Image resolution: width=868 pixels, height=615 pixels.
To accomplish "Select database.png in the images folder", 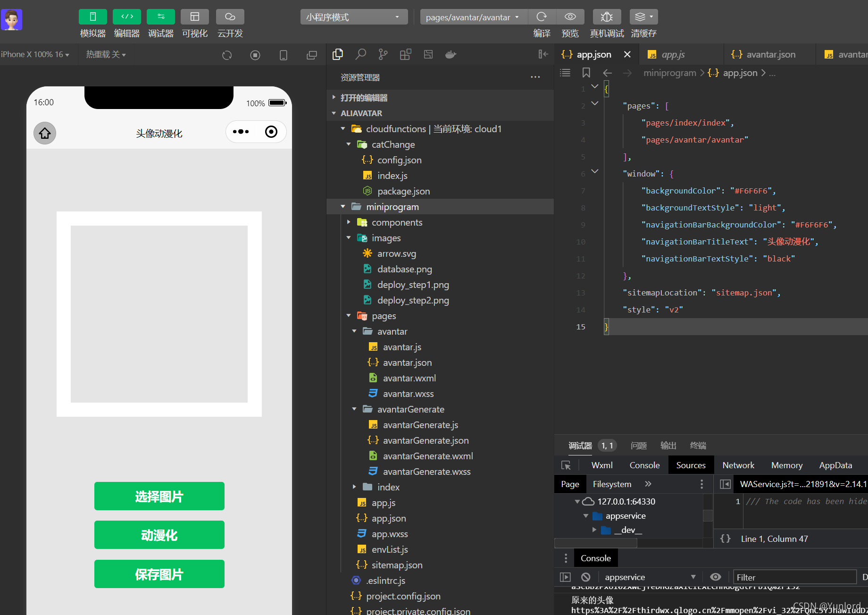I will tap(404, 269).
